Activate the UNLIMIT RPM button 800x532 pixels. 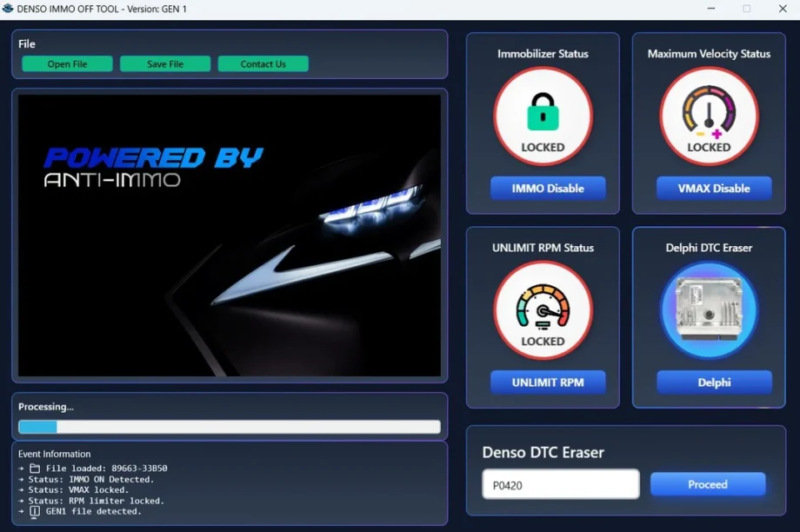(547, 382)
